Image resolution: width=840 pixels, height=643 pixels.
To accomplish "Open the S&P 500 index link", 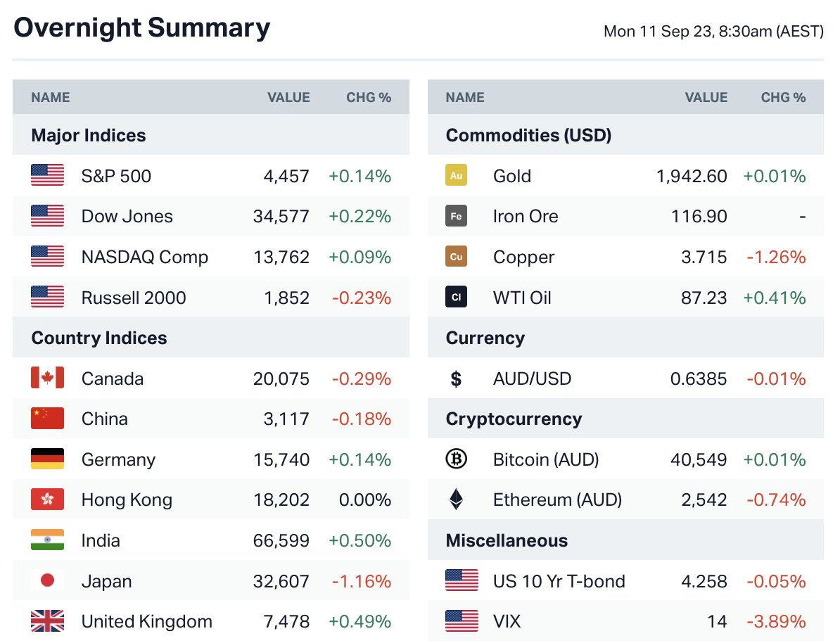I will point(116,176).
